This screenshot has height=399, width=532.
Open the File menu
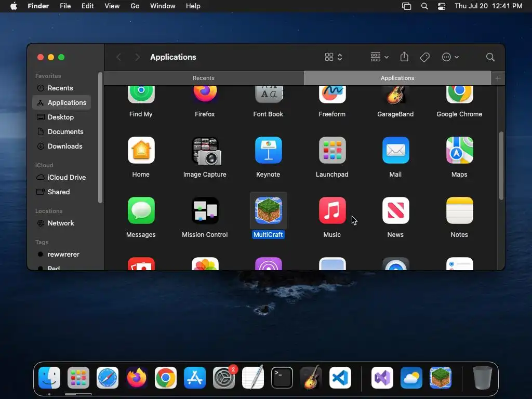pyautogui.click(x=65, y=6)
